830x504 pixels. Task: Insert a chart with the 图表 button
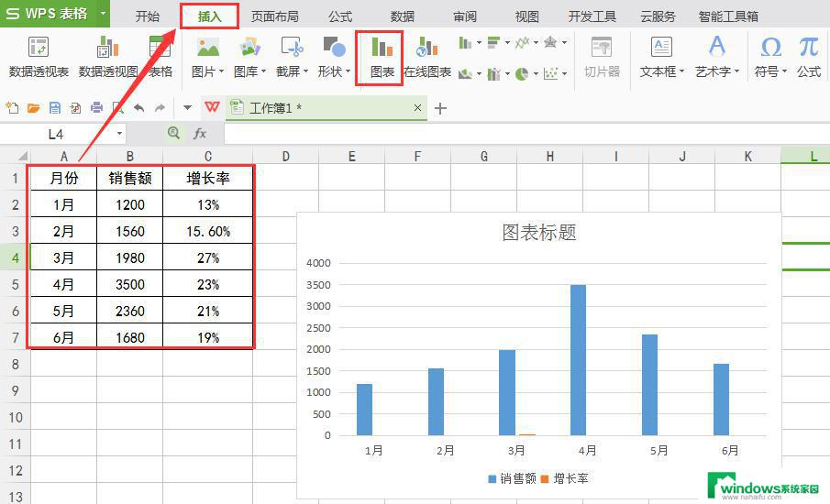tap(382, 58)
